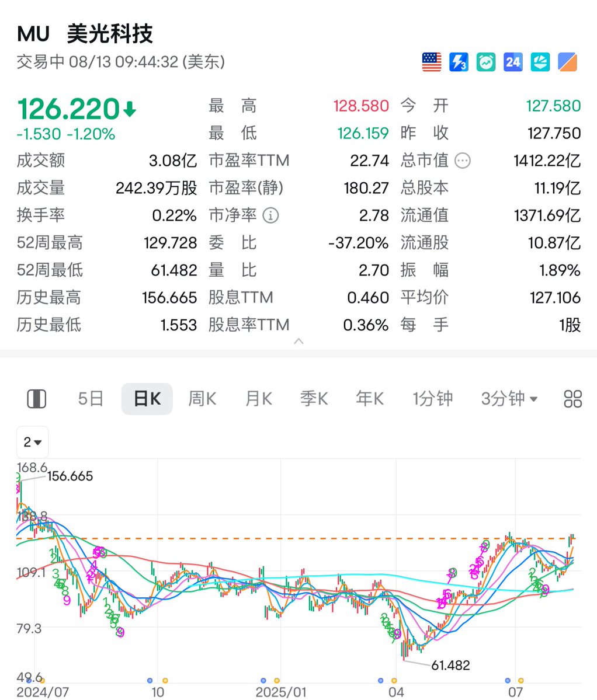Tap the current price 126.220
Image resolution: width=597 pixels, height=700 pixels.
69,109
